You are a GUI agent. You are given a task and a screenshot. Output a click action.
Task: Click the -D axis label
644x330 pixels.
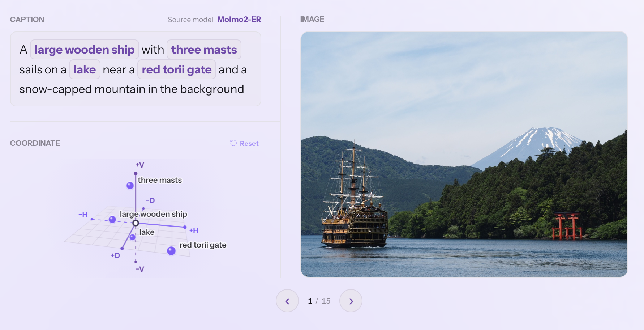(x=150, y=200)
